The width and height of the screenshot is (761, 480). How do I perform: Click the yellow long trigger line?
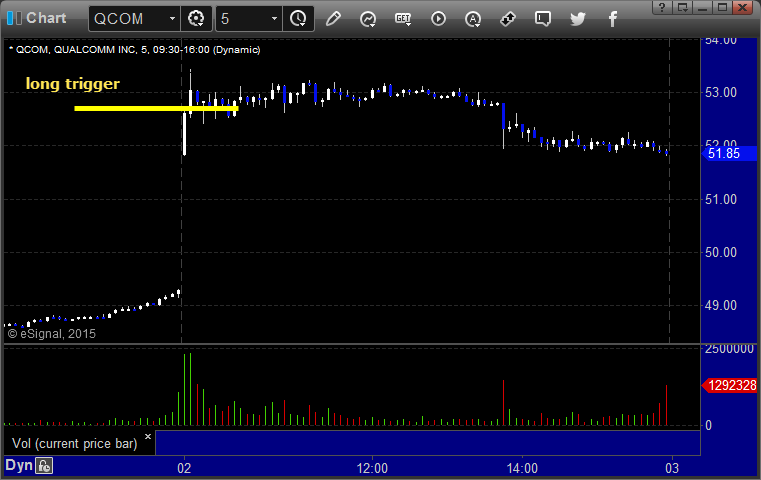click(156, 108)
